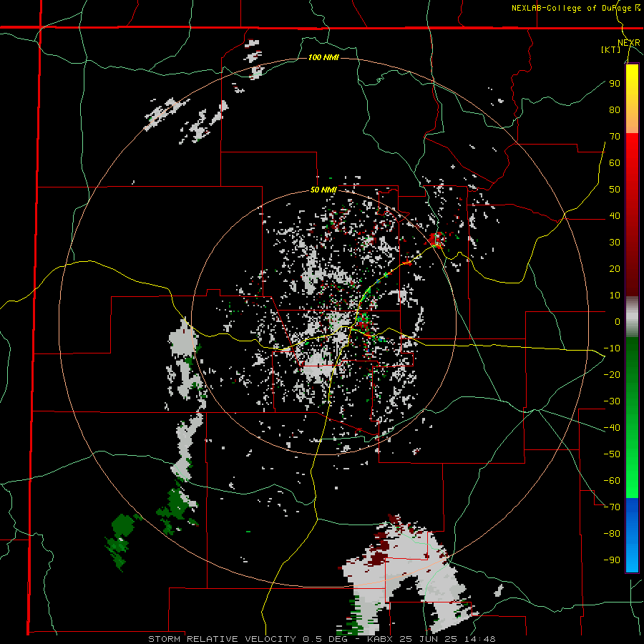644x644 pixels.
Task: Click the -10 value on the velocity scale
Action: (612, 348)
